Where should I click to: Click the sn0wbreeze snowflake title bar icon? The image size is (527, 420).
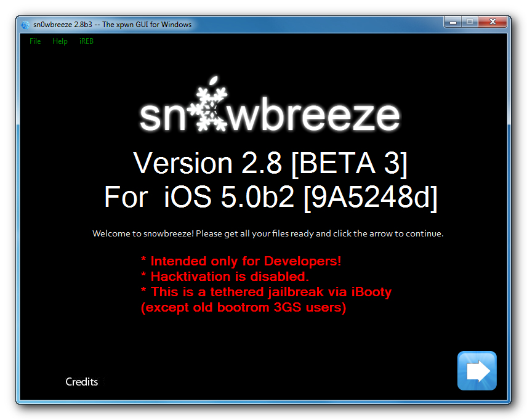click(25, 25)
